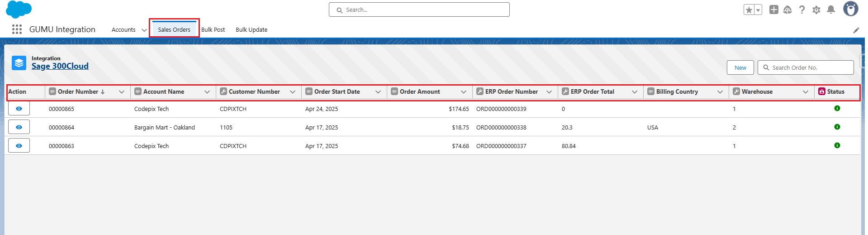Screen dimensions: 868x235
Task: Click the New order button
Action: (x=740, y=67)
